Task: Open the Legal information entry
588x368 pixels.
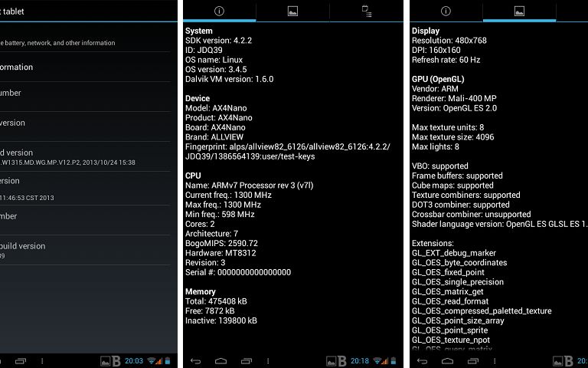Action: tap(46, 67)
